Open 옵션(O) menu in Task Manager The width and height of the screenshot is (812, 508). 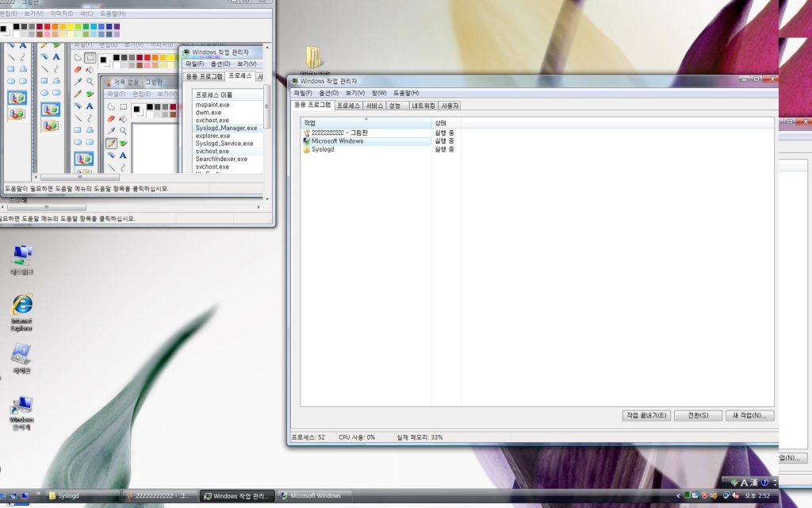[x=329, y=94]
